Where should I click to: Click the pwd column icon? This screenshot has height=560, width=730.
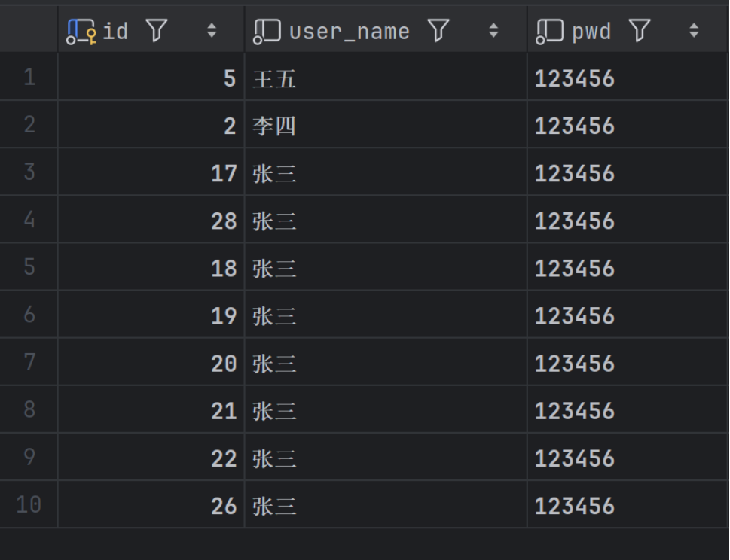click(550, 32)
